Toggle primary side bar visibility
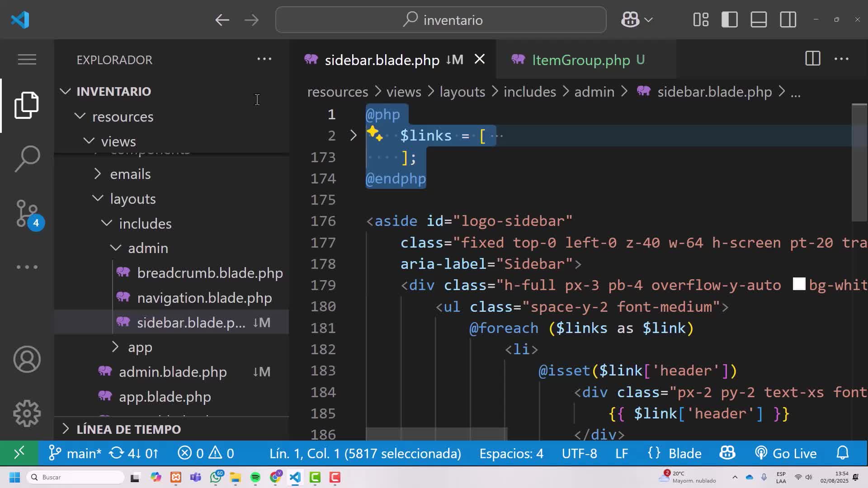Screen dimensions: 868x488 730,20
